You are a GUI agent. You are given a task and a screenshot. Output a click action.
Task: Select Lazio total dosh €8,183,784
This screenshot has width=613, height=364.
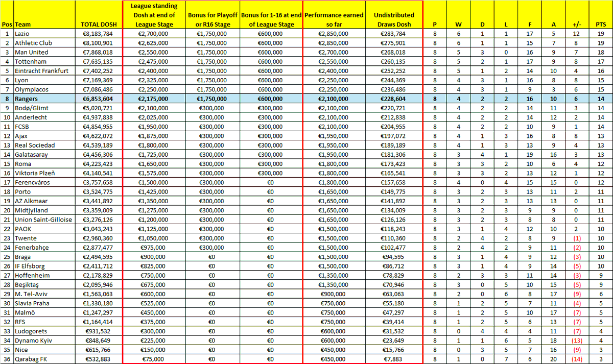(x=99, y=34)
